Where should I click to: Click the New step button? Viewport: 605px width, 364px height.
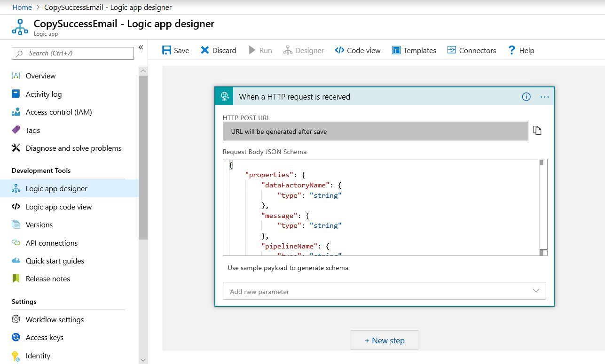[x=384, y=340]
